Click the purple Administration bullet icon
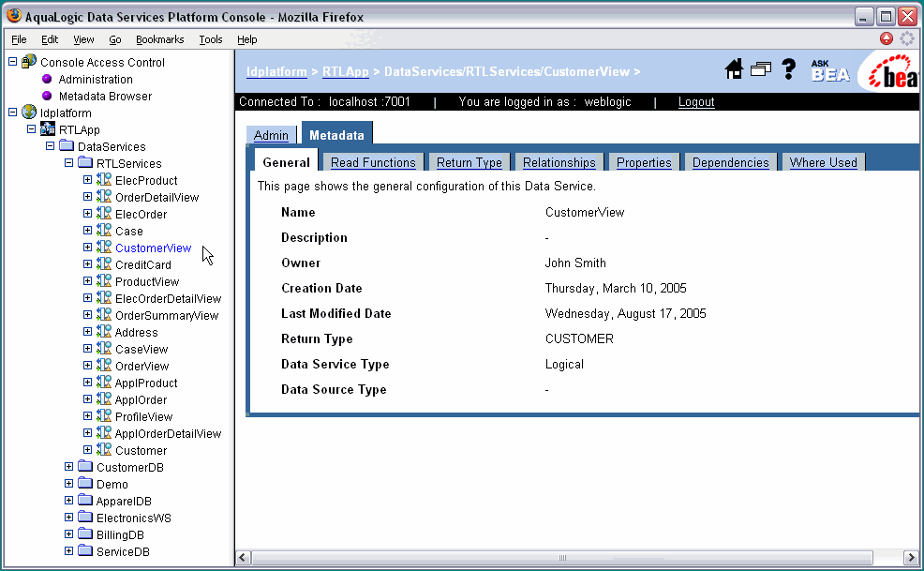Screen dimensions: 924x571 pyautogui.click(x=47, y=79)
